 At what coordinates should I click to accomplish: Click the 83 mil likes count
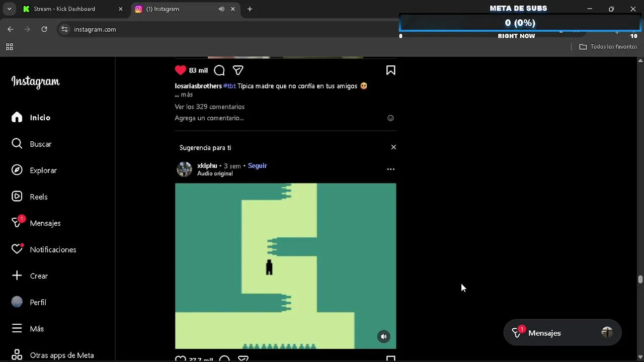click(198, 70)
